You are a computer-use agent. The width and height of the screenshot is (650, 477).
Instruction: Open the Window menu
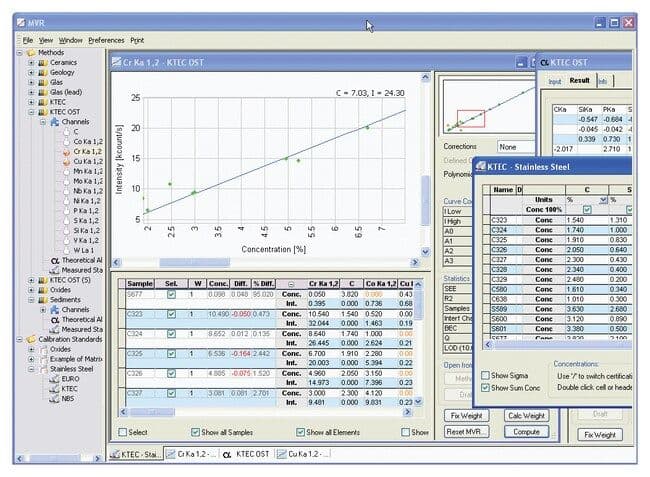coord(70,40)
